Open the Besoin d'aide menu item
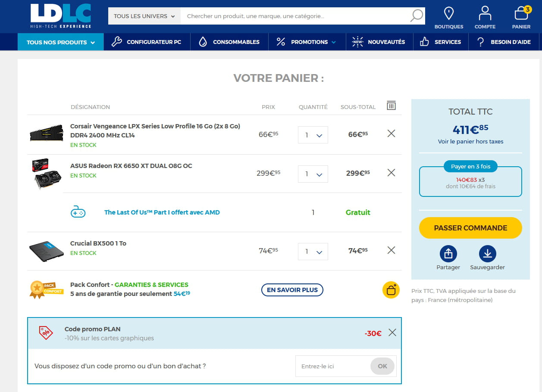542x392 pixels. pyautogui.click(x=504, y=42)
